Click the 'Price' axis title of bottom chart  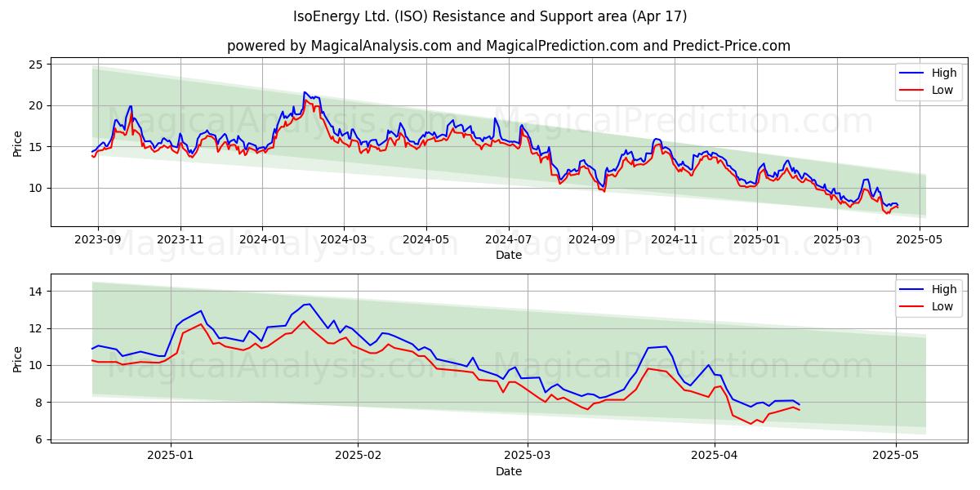pos(18,358)
